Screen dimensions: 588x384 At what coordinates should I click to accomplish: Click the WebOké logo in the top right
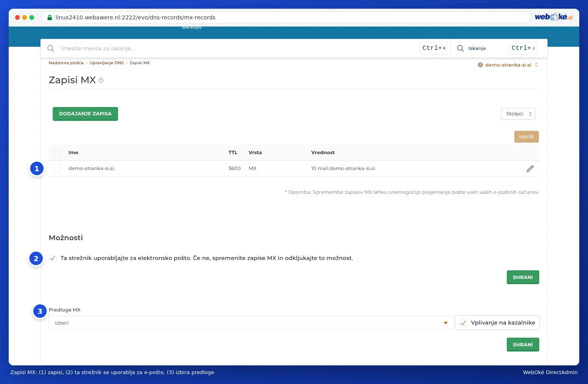pos(554,17)
